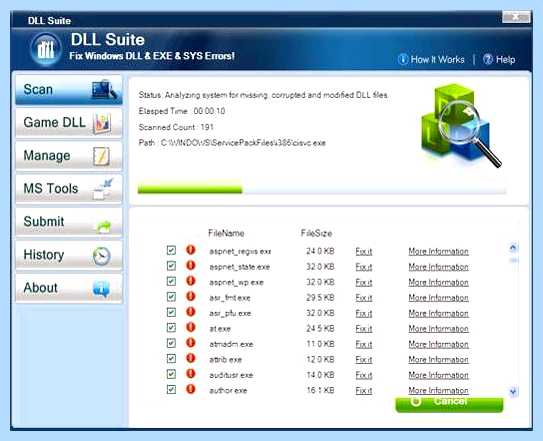Click red error icon beside aspnet_regiis.exe
Viewport: 543px width, 441px height.
[190, 250]
